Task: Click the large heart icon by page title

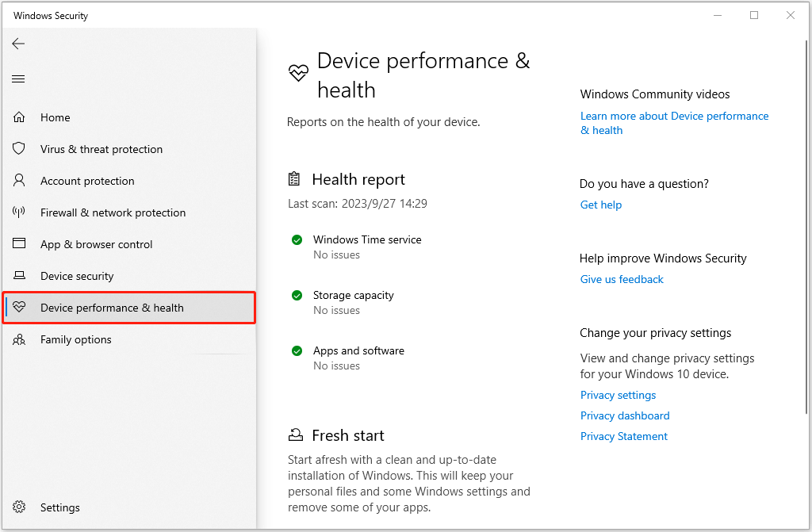Action: [298, 73]
